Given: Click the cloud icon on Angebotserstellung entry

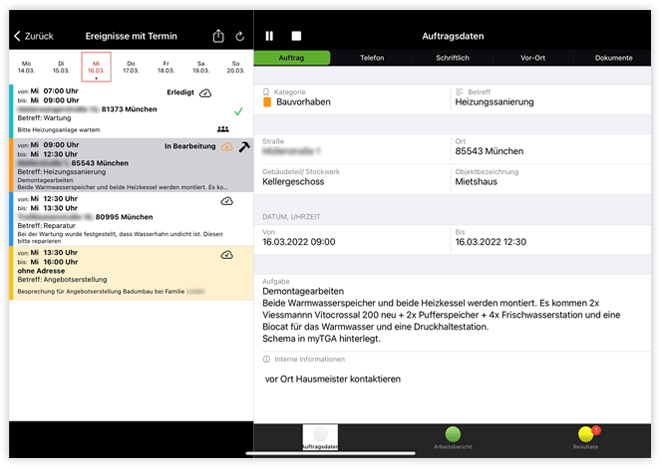Looking at the screenshot, I should click(x=227, y=255).
